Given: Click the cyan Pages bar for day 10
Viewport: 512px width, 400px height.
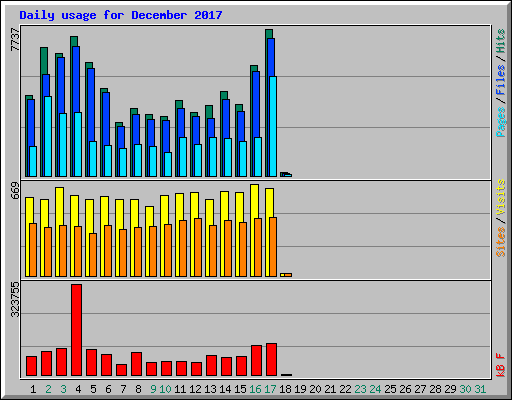Looking at the screenshot, I should [x=168, y=164].
